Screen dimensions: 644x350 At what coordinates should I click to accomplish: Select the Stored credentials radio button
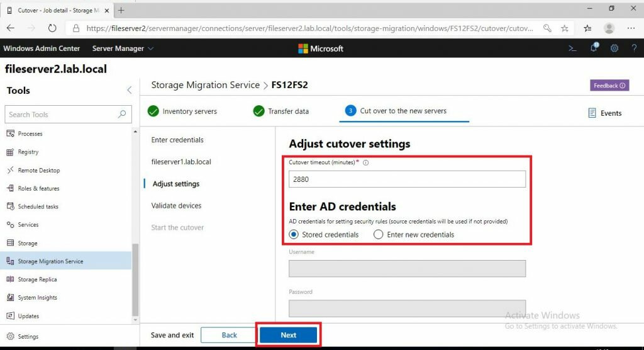(294, 234)
